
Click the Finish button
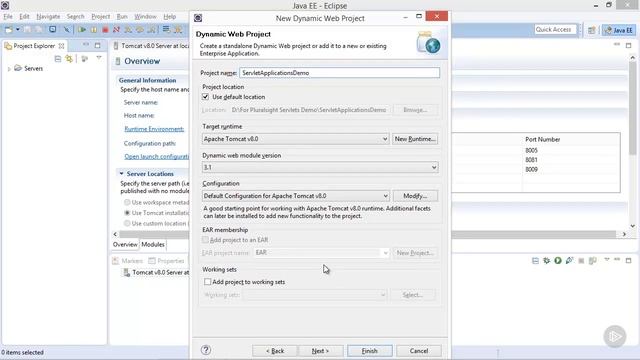(x=369, y=351)
